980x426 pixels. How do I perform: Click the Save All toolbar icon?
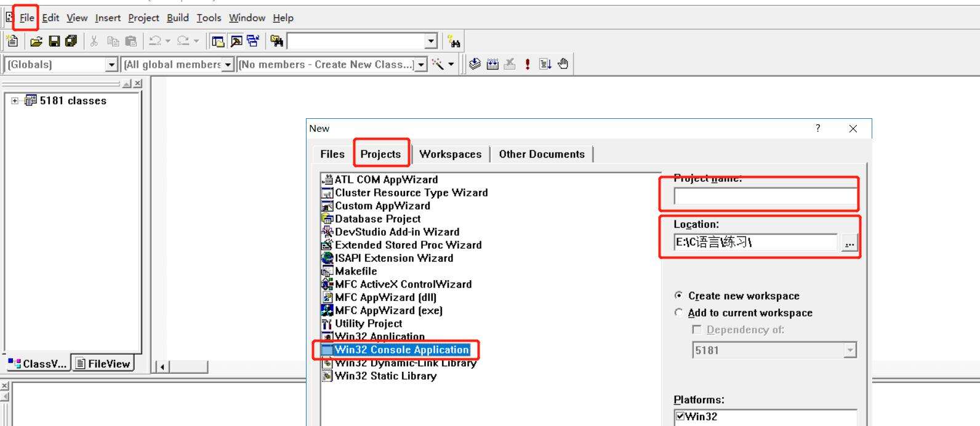pos(71,41)
